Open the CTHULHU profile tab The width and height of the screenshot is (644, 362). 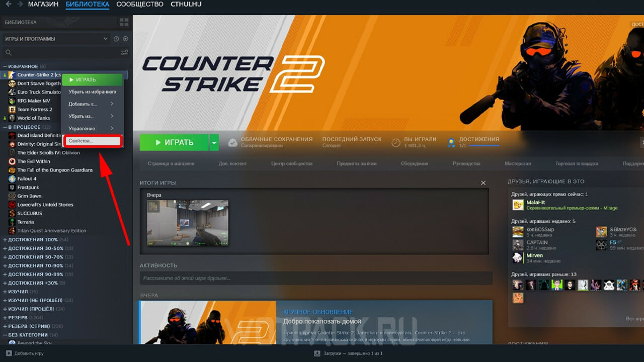[x=186, y=4]
